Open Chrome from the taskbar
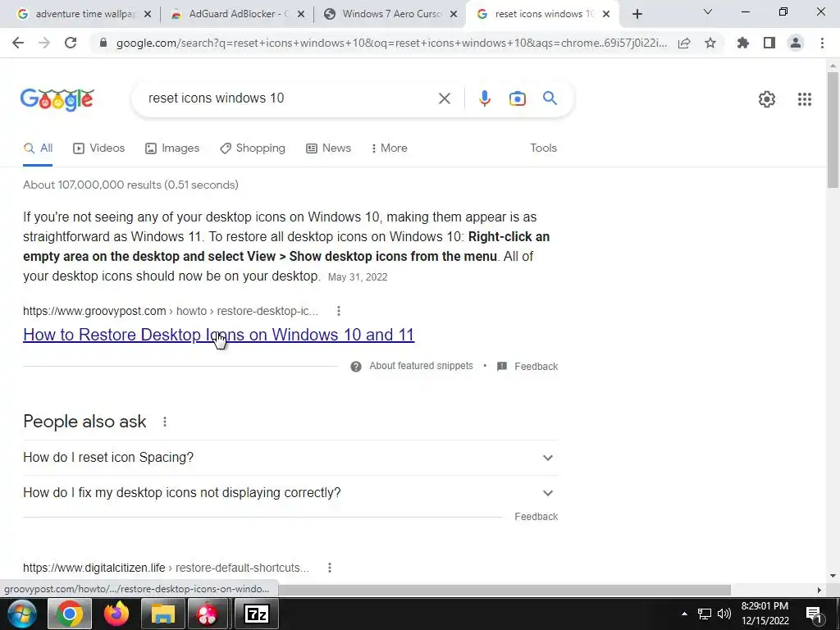Image resolution: width=840 pixels, height=630 pixels. coord(70,614)
